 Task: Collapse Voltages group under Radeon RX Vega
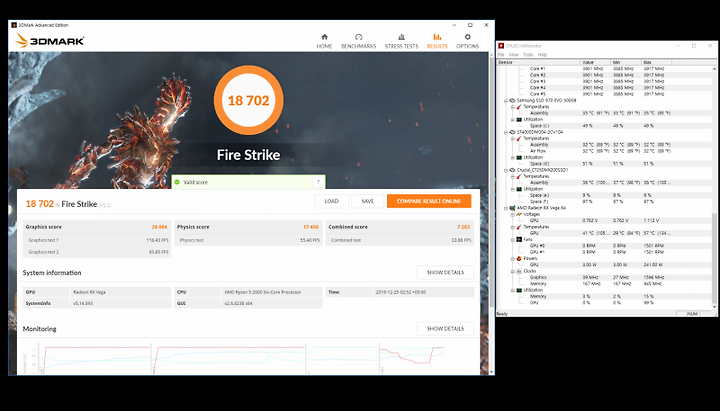click(512, 214)
